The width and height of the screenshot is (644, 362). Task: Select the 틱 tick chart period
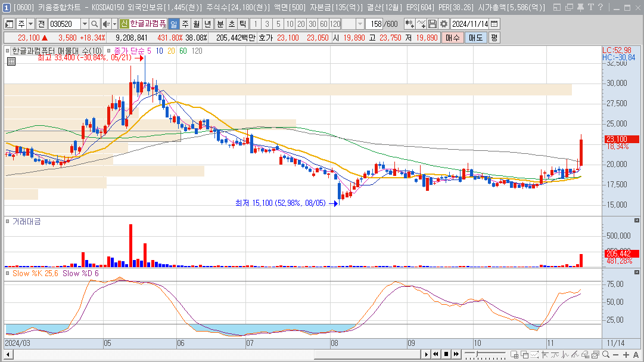coord(242,24)
